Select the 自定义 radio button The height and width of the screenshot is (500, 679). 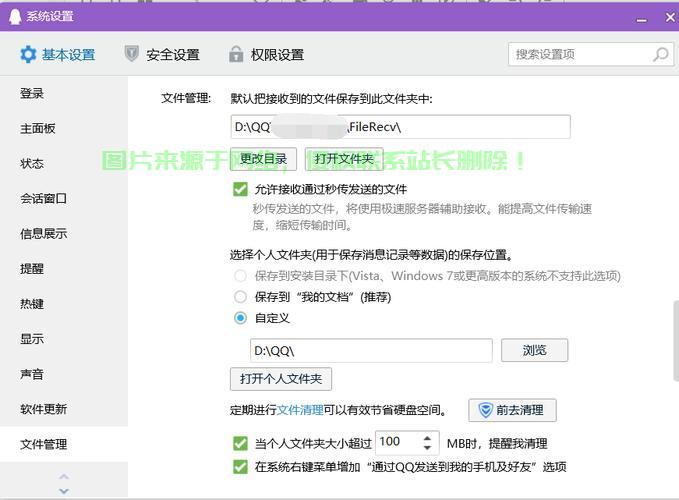[x=240, y=318]
